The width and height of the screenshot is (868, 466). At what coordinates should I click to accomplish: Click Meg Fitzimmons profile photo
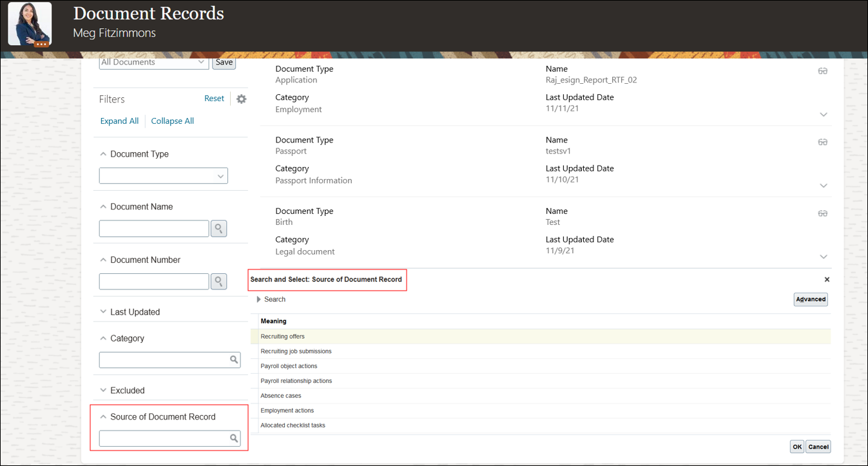click(30, 24)
